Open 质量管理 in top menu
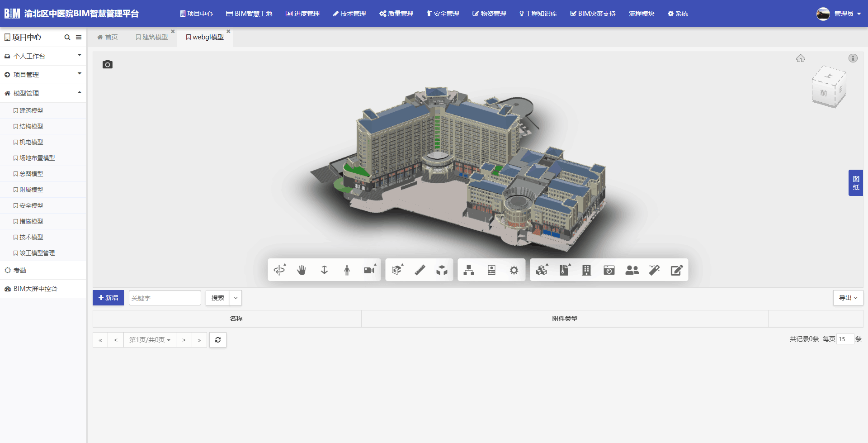868x443 pixels. coord(396,14)
